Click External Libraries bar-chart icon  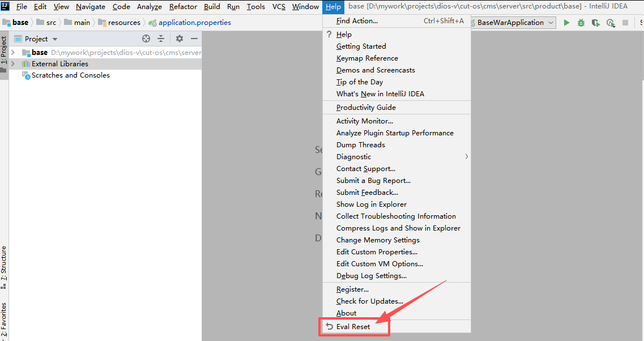click(26, 63)
